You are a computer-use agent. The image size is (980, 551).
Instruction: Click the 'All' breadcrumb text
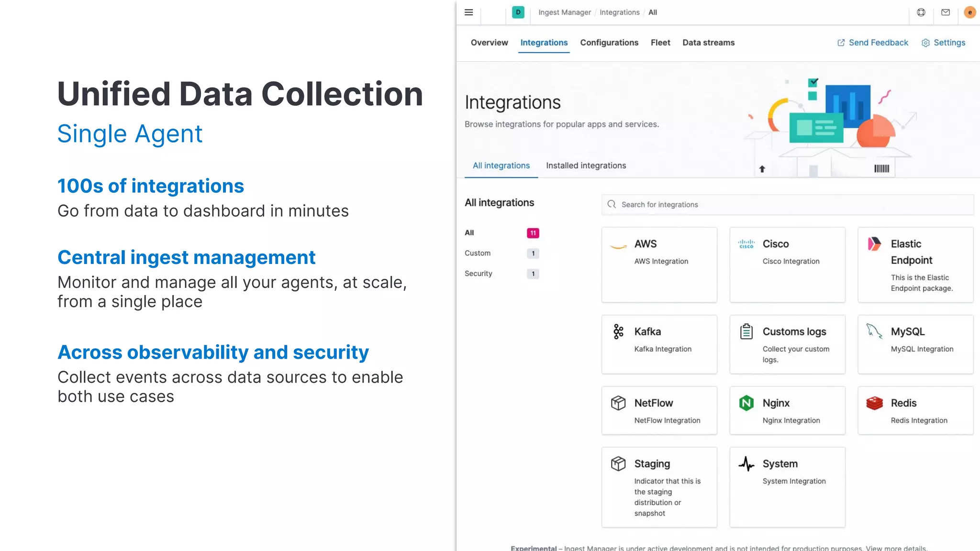(x=652, y=12)
